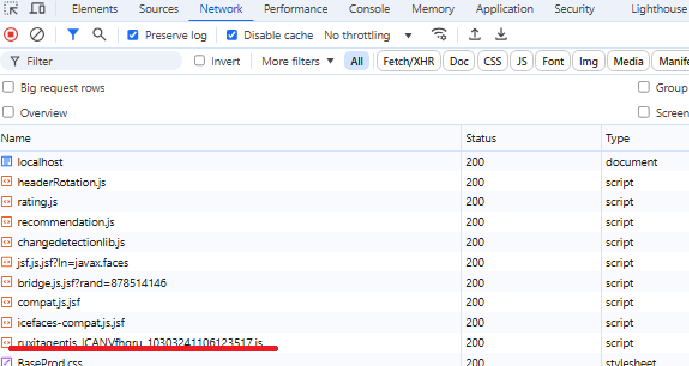Switch to the Application tab
689x366 pixels.
(x=504, y=9)
